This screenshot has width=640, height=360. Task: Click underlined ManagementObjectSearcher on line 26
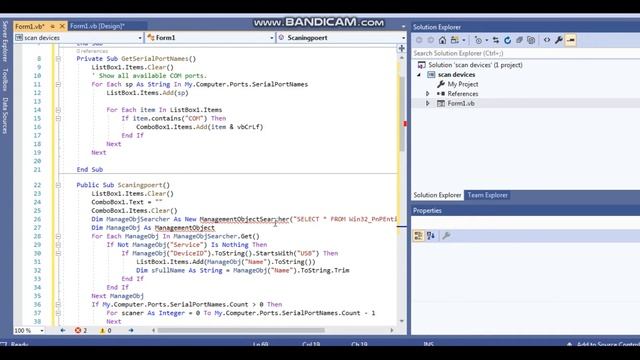pos(244,219)
